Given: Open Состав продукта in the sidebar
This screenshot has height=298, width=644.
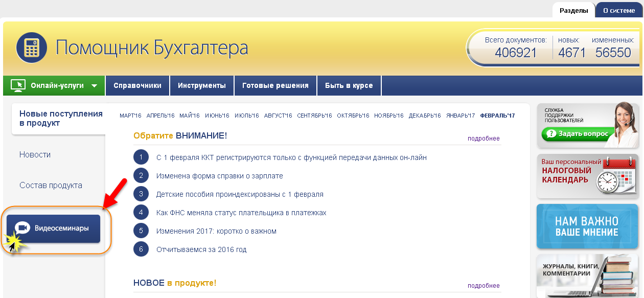Looking at the screenshot, I should click(51, 185).
